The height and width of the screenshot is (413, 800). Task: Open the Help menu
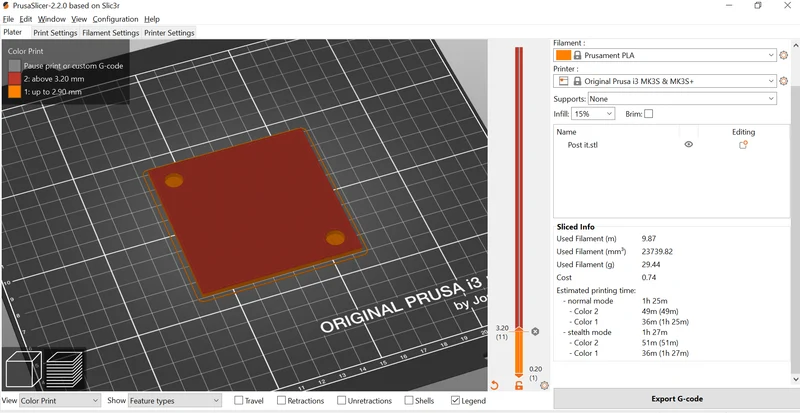tap(152, 19)
